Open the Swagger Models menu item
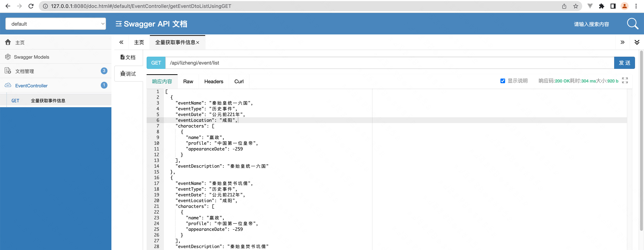This screenshot has width=644, height=250. coord(56,57)
